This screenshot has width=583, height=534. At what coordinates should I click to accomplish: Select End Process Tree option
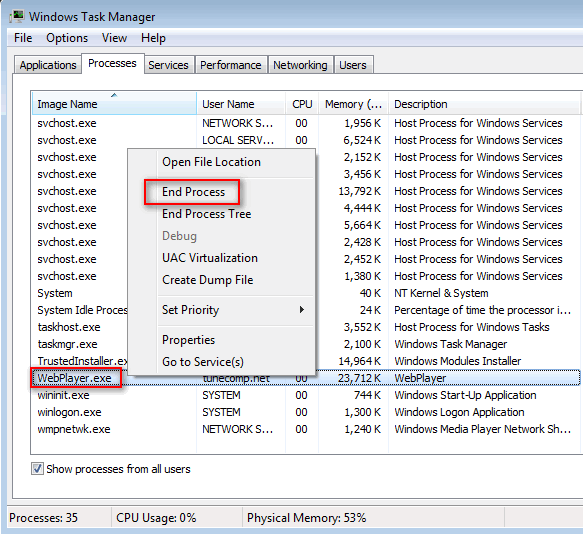coord(206,214)
